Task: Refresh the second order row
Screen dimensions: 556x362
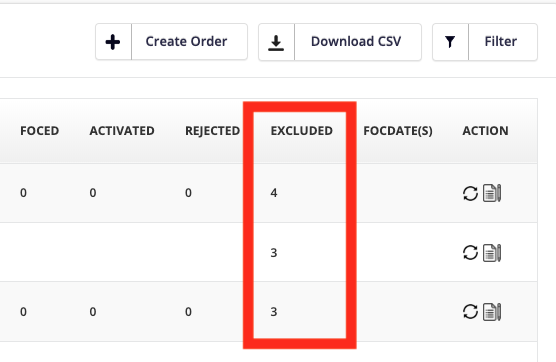Action: tap(470, 253)
